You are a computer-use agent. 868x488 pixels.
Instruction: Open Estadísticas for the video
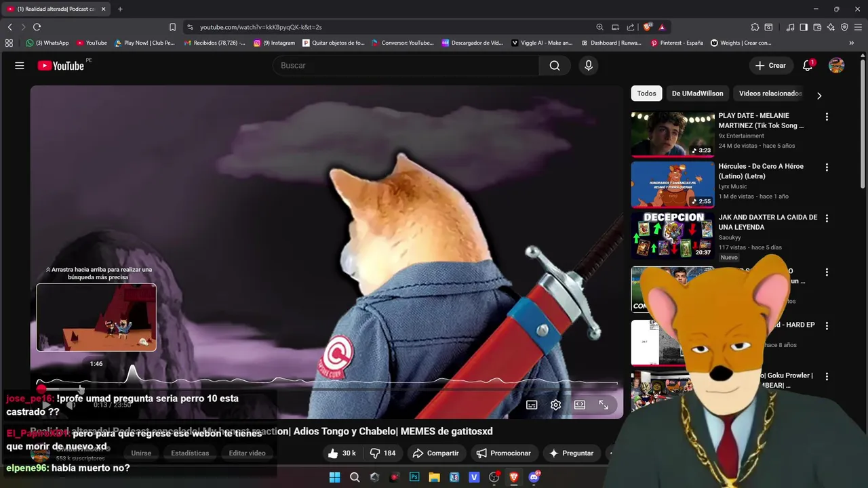(x=190, y=453)
